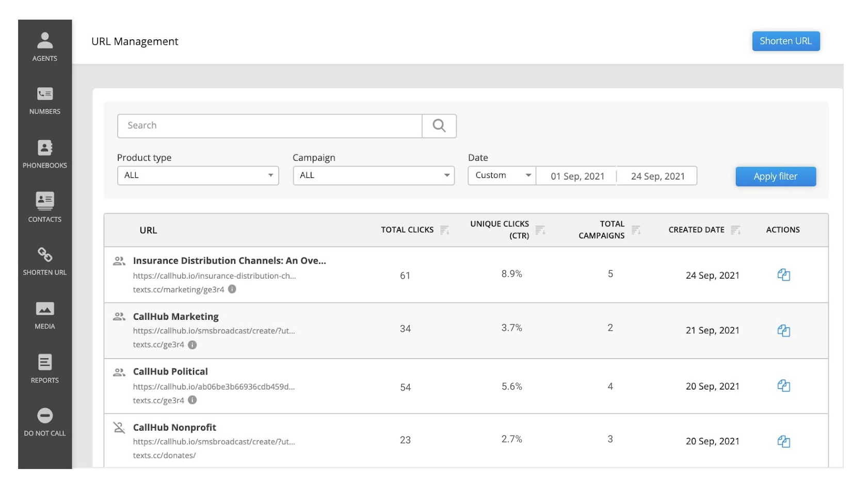This screenshot has width=868, height=485.
Task: Focus the Search input field
Action: [270, 126]
